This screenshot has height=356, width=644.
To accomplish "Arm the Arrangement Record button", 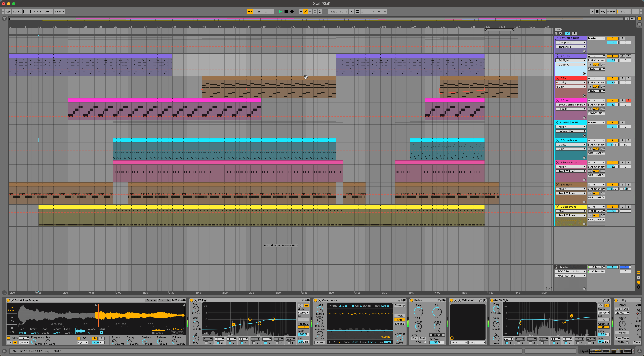I will (x=292, y=11).
